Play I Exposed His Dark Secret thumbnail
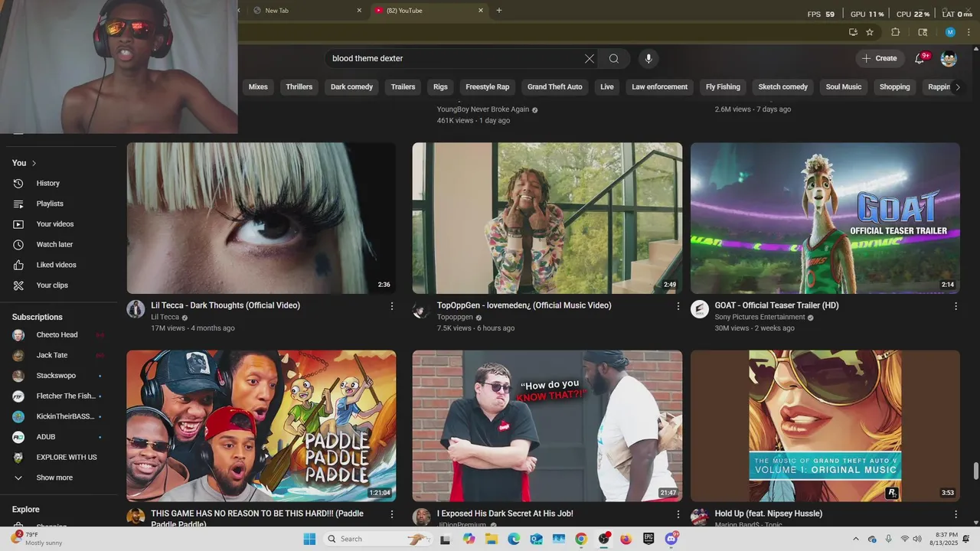The image size is (980, 551). click(x=547, y=426)
